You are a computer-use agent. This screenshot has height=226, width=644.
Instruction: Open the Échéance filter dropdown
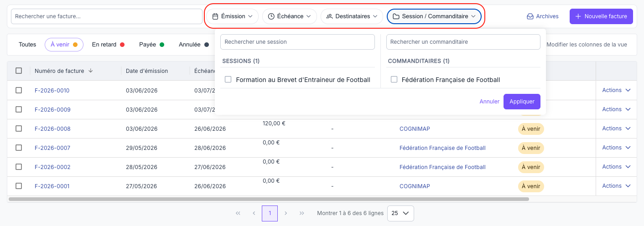pos(290,16)
